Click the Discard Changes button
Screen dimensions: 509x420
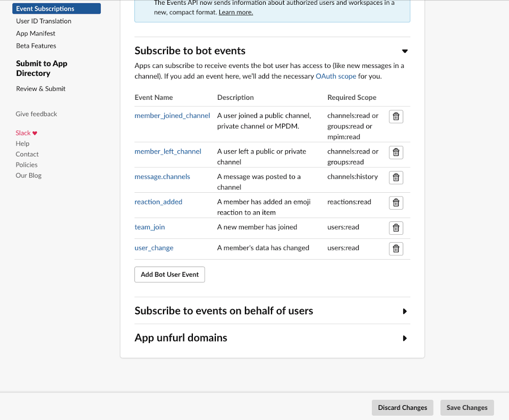point(402,408)
